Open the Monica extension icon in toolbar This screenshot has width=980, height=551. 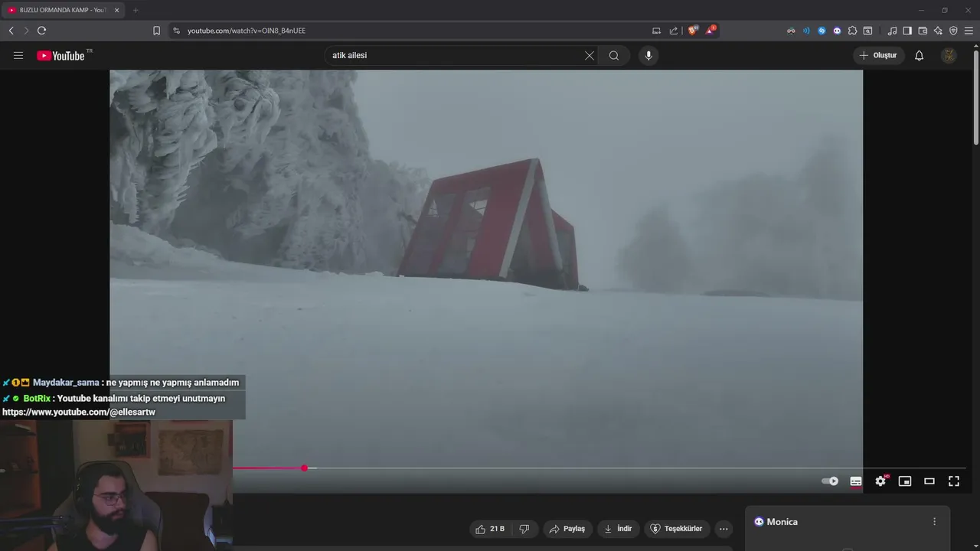click(x=837, y=31)
